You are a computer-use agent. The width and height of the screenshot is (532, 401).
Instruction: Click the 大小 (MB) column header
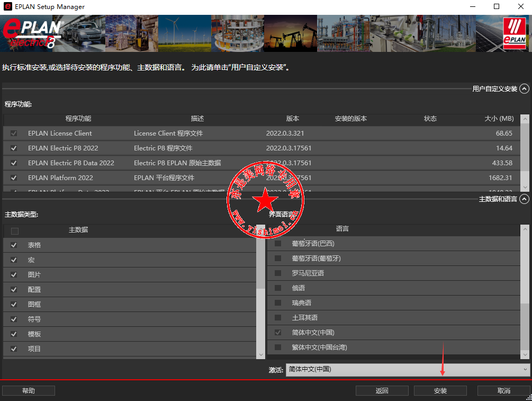pos(499,119)
